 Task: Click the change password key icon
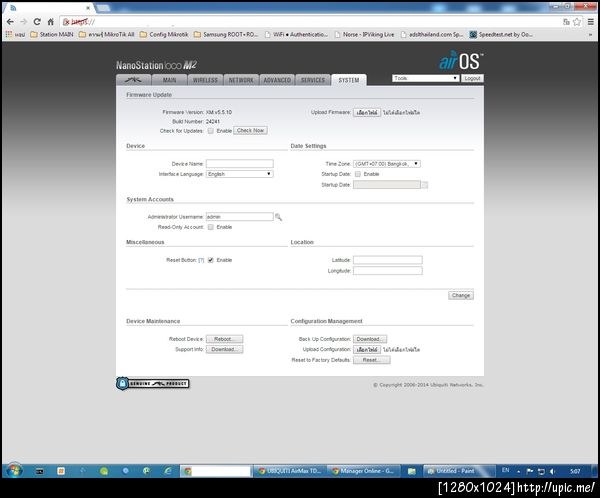coord(278,217)
